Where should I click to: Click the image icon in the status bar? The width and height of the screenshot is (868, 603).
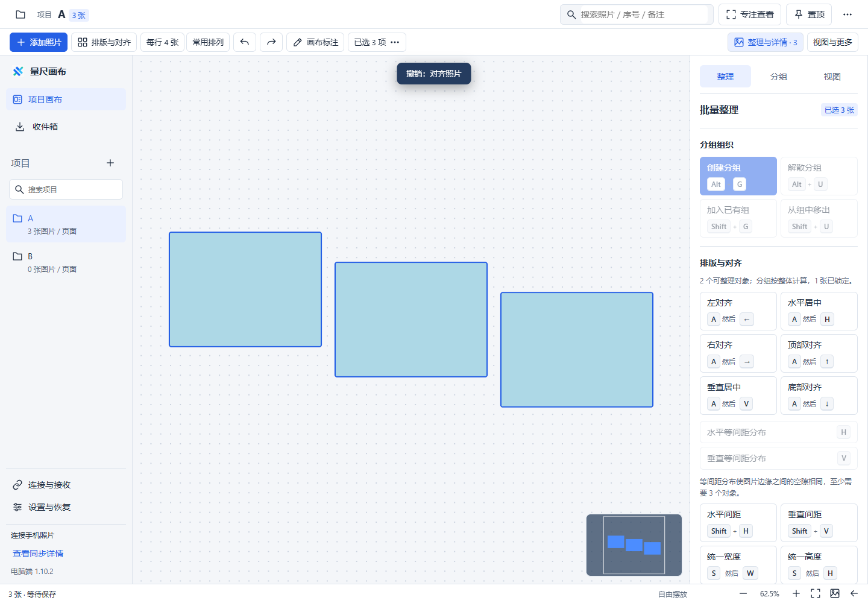point(835,594)
